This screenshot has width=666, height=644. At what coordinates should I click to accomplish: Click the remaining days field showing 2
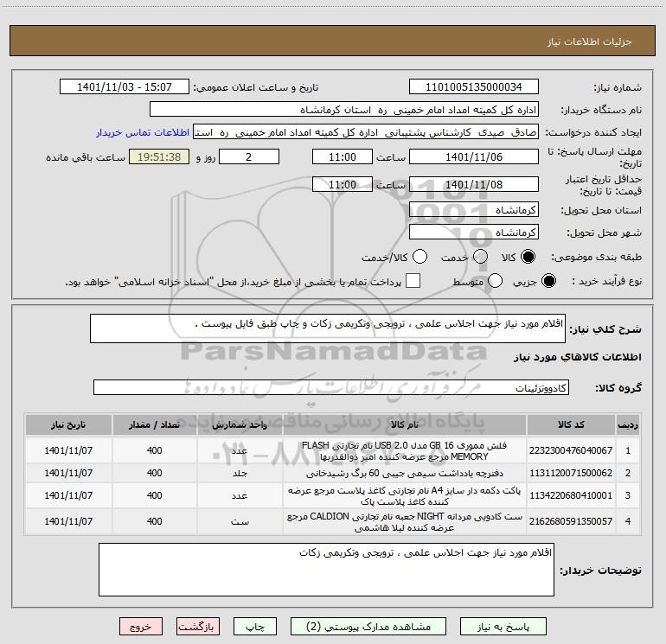[x=249, y=156]
